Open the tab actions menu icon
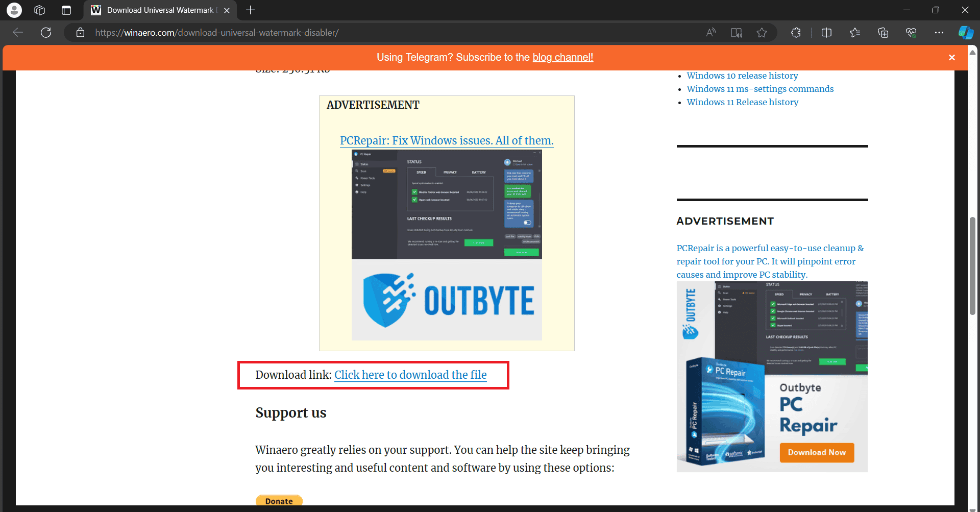The height and width of the screenshot is (512, 980). [x=66, y=10]
